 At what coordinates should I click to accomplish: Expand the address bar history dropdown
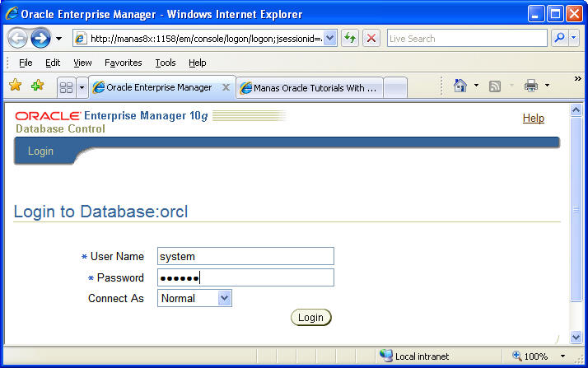click(x=329, y=38)
